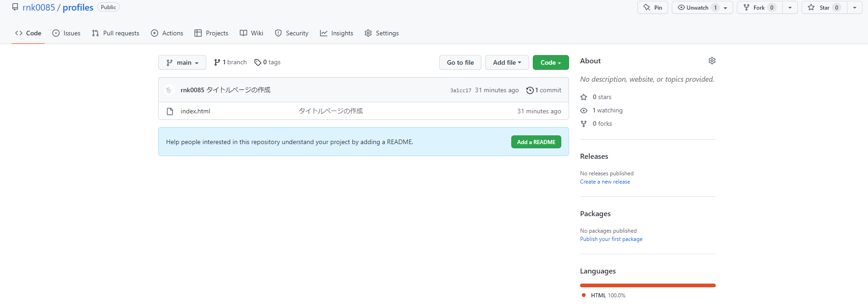Star the profiles repository
This screenshot has width=868, height=307.
824,7
